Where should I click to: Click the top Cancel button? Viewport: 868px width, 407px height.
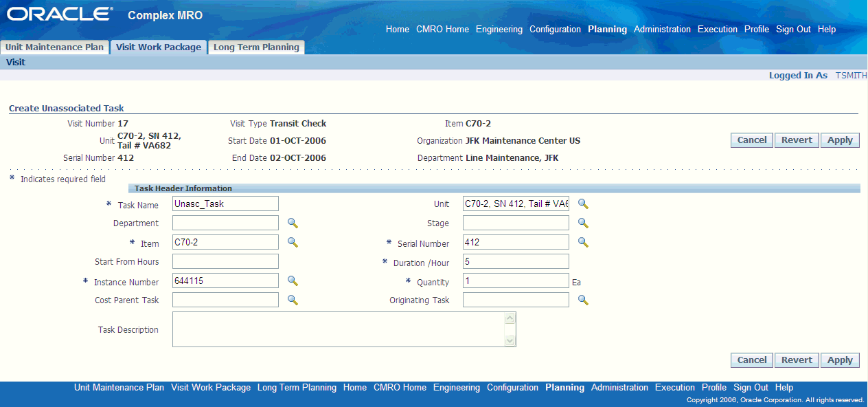[x=752, y=140]
